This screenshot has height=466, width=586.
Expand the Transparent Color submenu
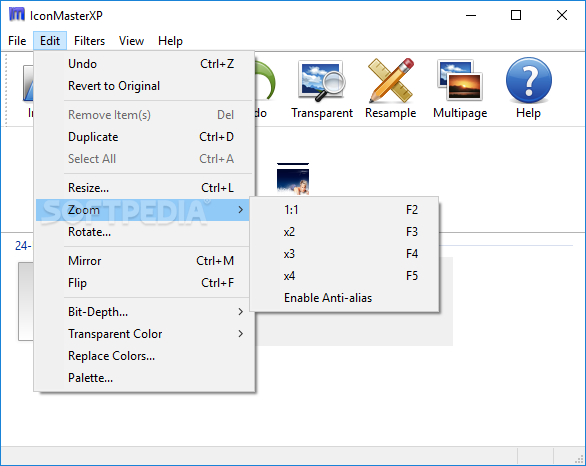[145, 334]
